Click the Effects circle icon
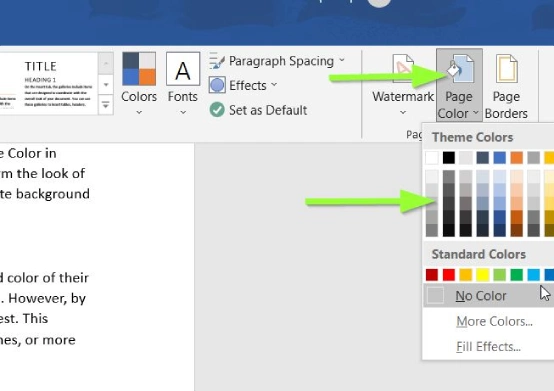 pos(217,85)
